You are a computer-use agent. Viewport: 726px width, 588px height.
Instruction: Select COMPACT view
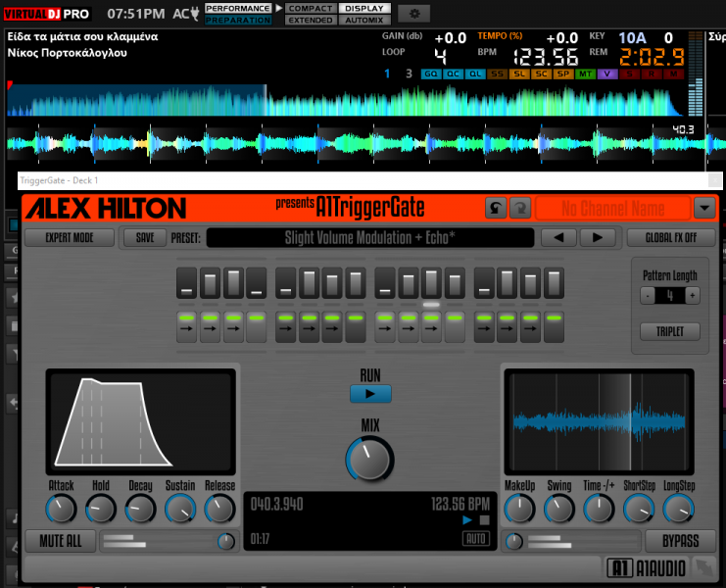(311, 9)
